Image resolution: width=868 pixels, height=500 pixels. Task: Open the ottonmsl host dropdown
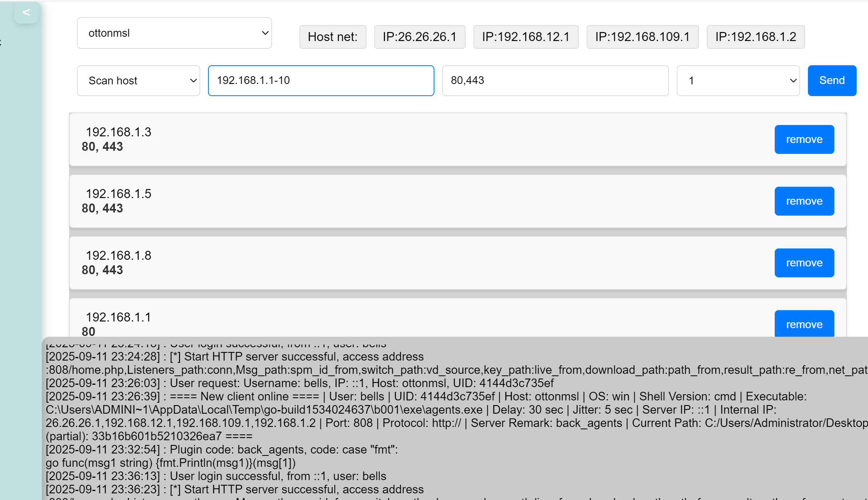174,33
